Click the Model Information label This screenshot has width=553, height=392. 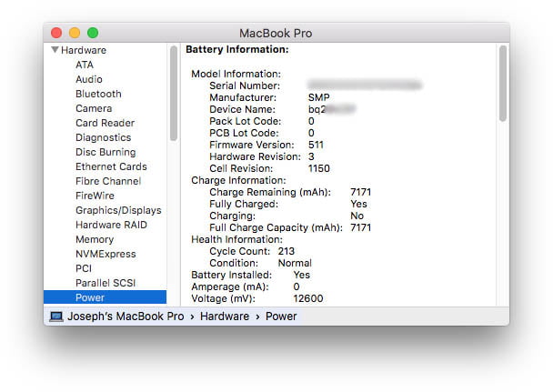236,74
